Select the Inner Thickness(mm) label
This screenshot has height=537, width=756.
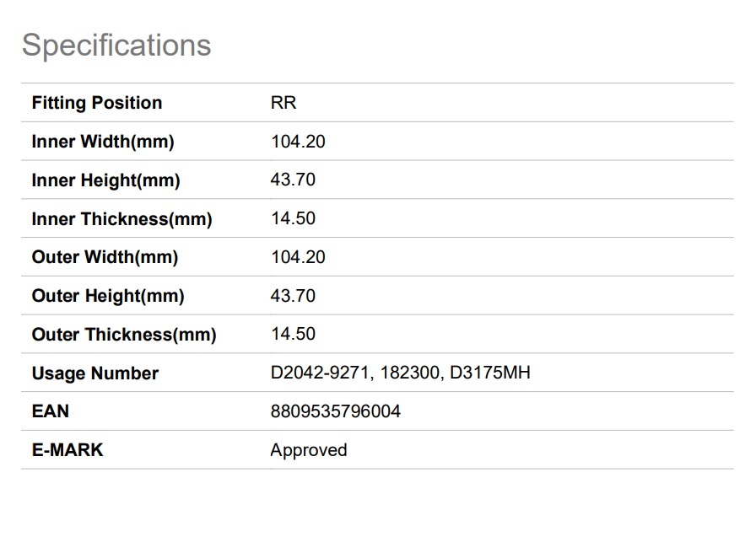[122, 219]
